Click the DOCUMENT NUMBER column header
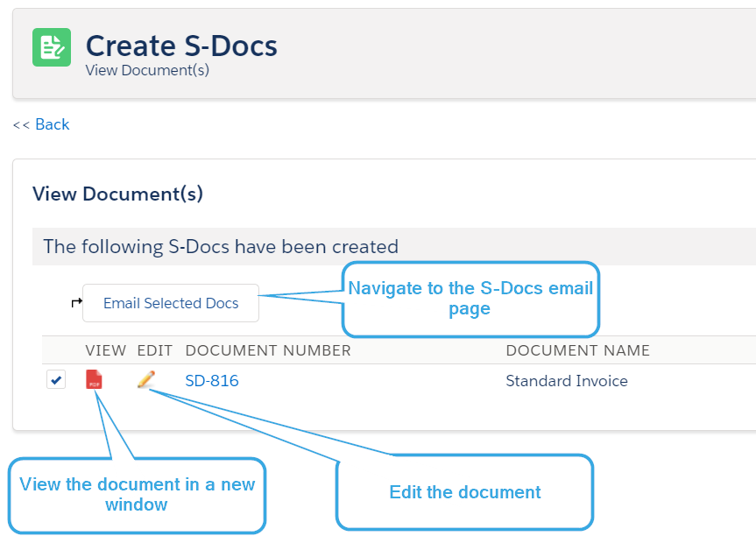Screen dimensions: 756x536 click(x=268, y=350)
